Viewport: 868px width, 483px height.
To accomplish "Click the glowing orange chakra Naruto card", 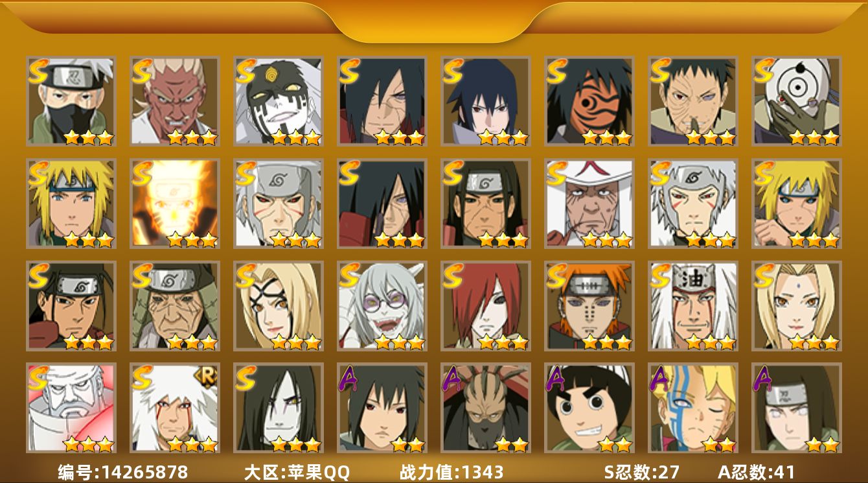I will [x=174, y=204].
